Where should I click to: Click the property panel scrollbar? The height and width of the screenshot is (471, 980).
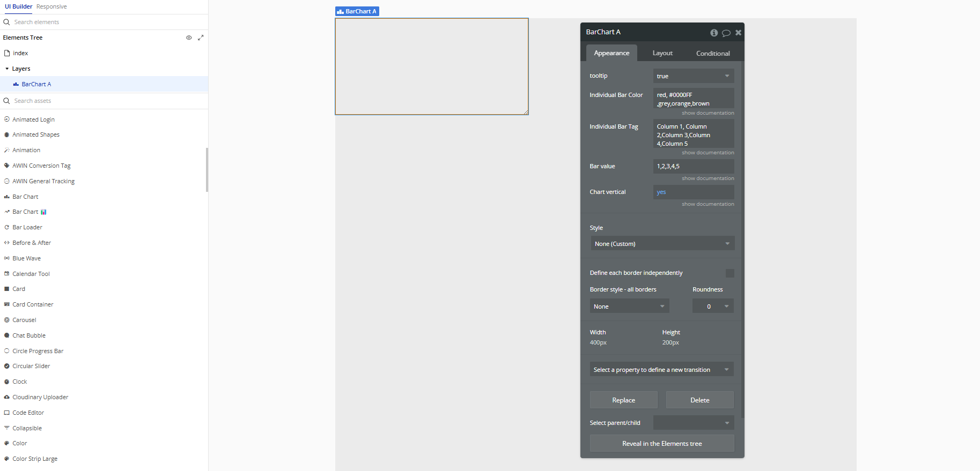click(x=743, y=240)
